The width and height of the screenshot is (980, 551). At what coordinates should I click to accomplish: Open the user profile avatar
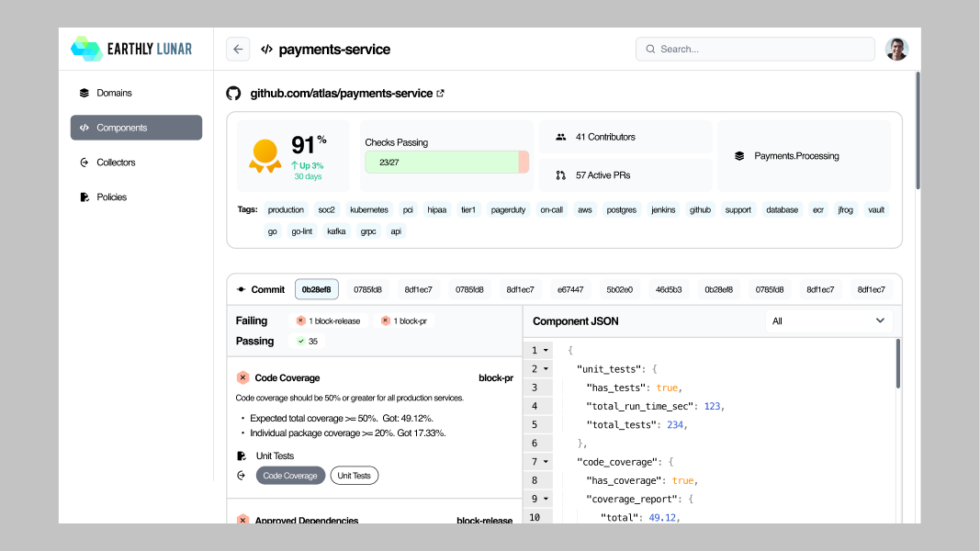tap(896, 49)
